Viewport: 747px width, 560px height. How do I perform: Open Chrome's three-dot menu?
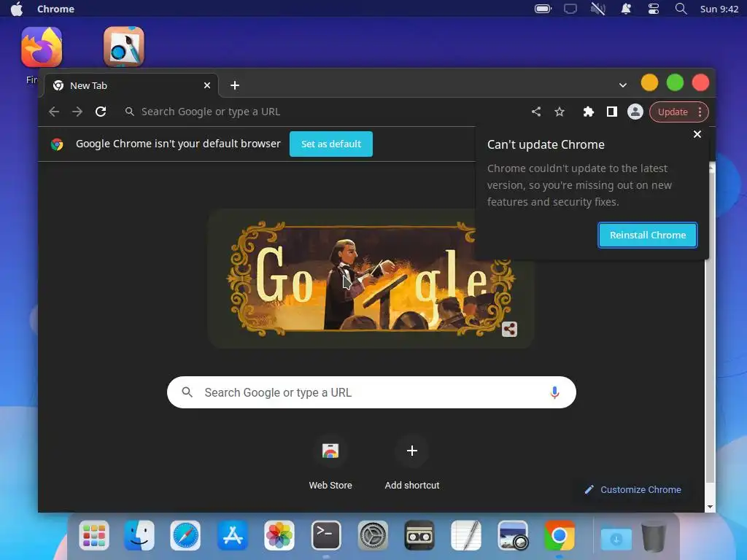point(700,112)
